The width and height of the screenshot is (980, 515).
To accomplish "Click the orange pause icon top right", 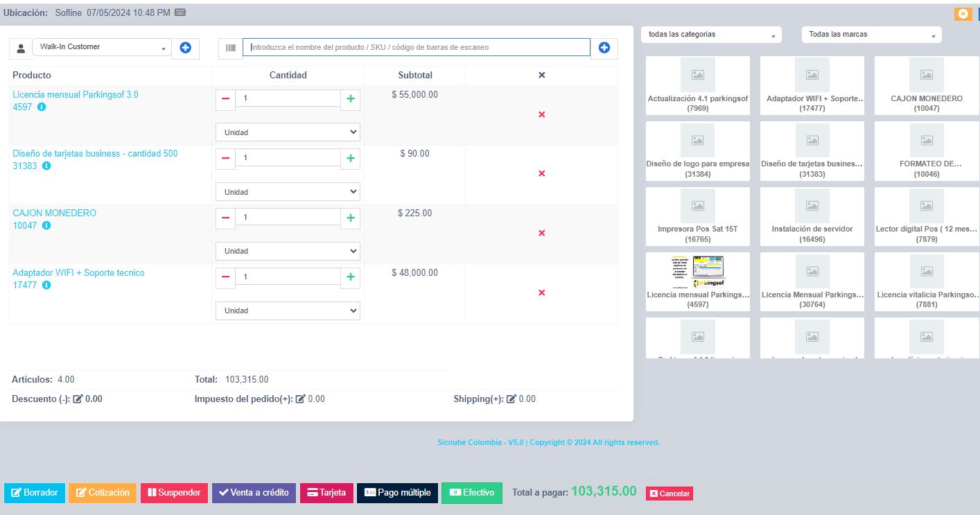I will point(963,14).
